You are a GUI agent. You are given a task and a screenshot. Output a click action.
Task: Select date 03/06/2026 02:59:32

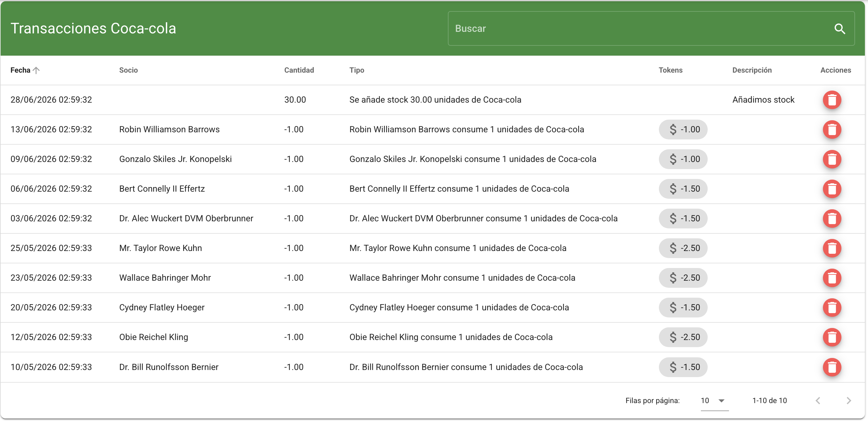[51, 219]
